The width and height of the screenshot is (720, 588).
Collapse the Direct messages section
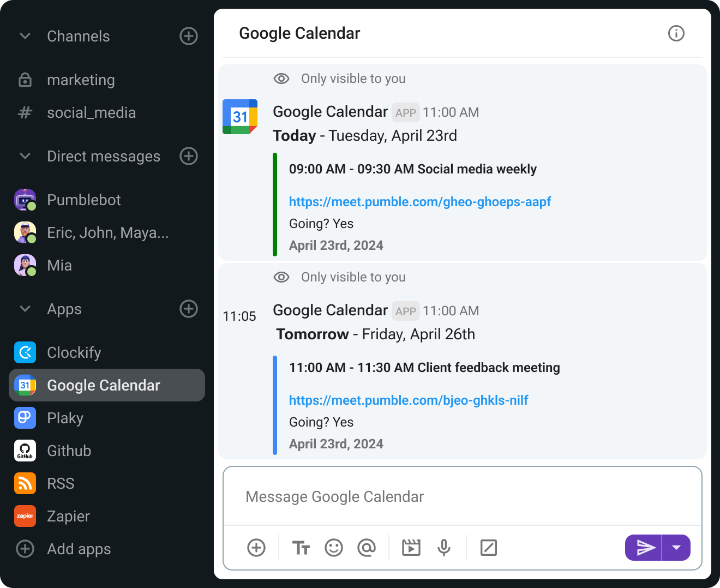coord(25,156)
